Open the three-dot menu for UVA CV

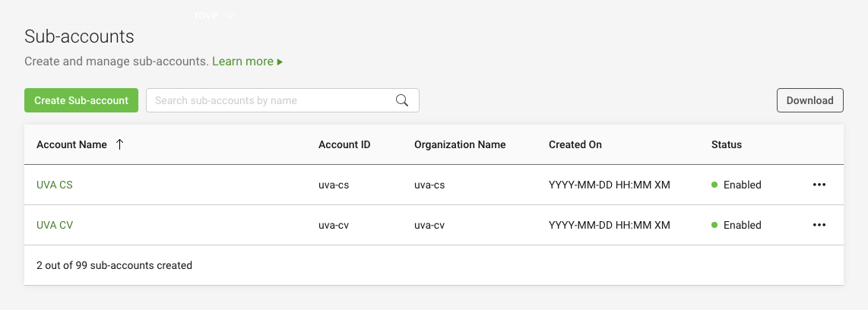tap(819, 226)
